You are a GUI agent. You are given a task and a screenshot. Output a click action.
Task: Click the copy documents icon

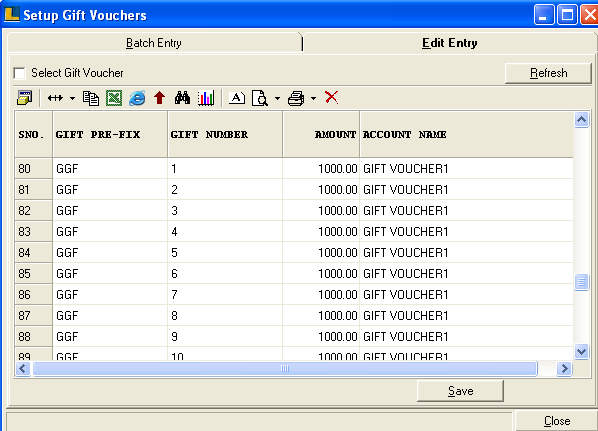point(91,98)
